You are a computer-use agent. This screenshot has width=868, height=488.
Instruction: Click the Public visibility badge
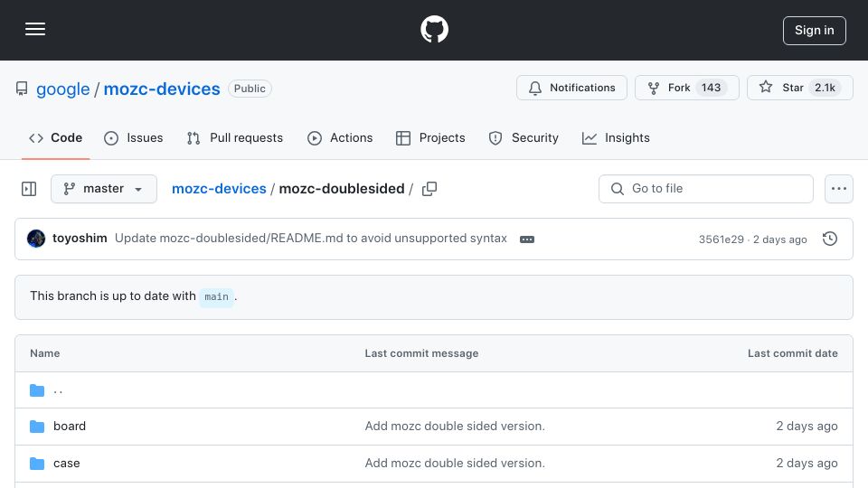tap(250, 89)
